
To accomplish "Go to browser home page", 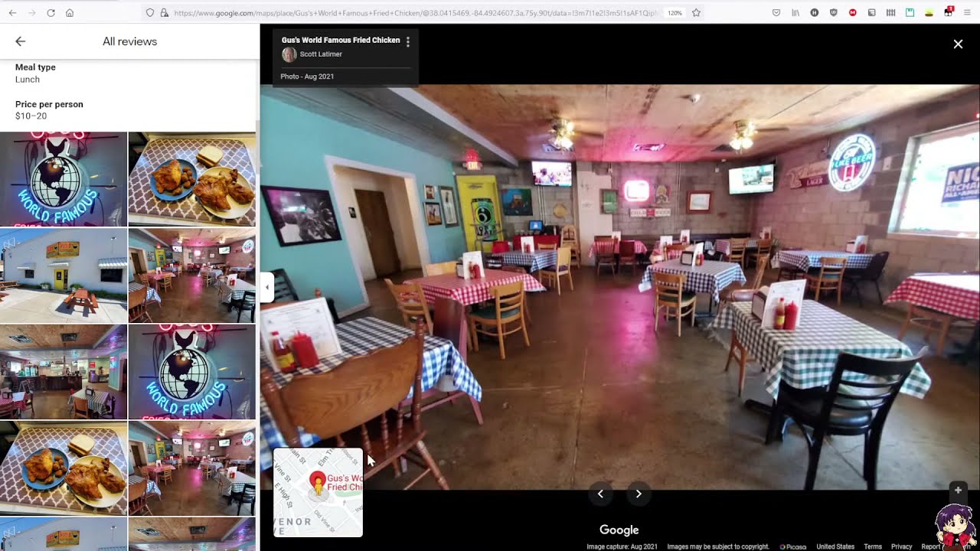I will point(70,13).
